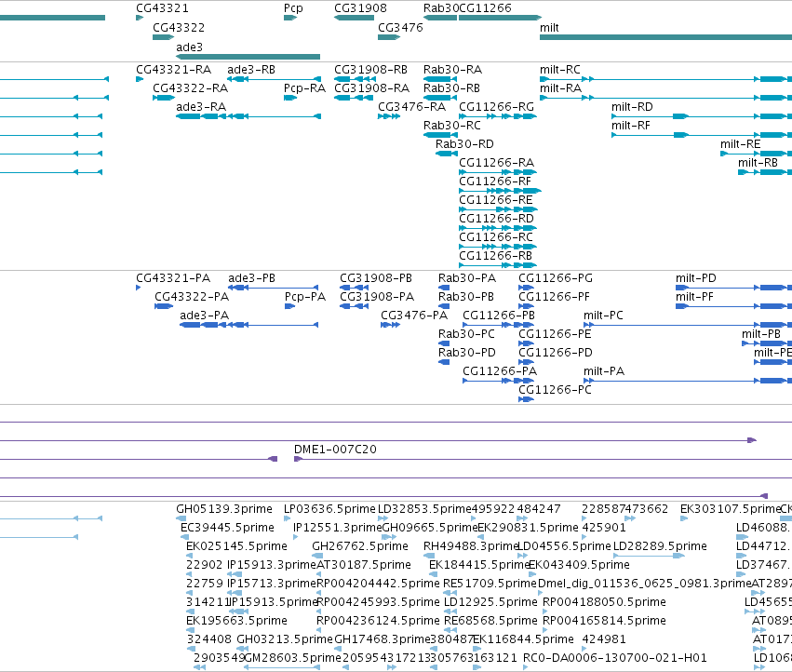Click transcript CG11266-RB
This screenshot has width=792, height=672.
[x=498, y=266]
